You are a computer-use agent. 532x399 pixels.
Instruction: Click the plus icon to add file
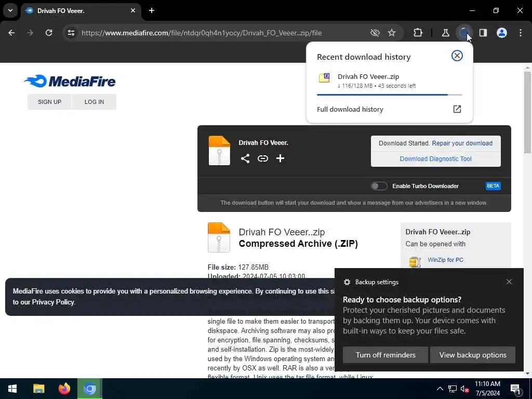280,158
